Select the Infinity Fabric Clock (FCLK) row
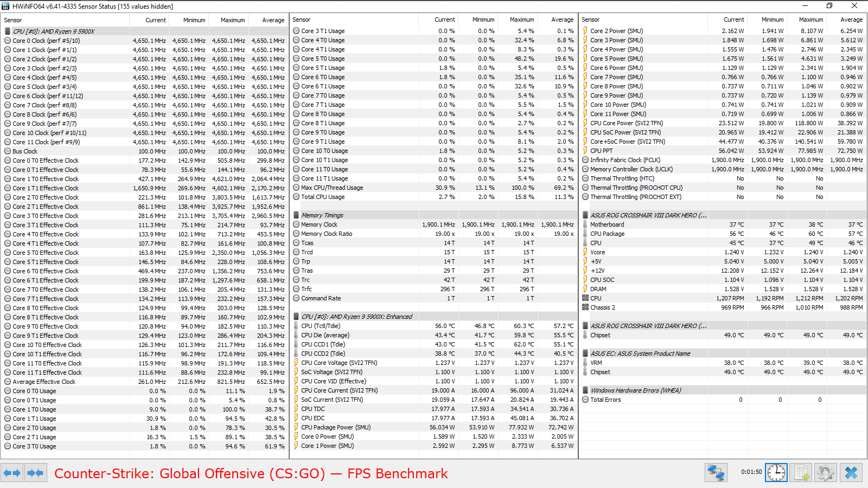Image resolution: width=868 pixels, height=488 pixels. pyautogui.click(x=723, y=160)
